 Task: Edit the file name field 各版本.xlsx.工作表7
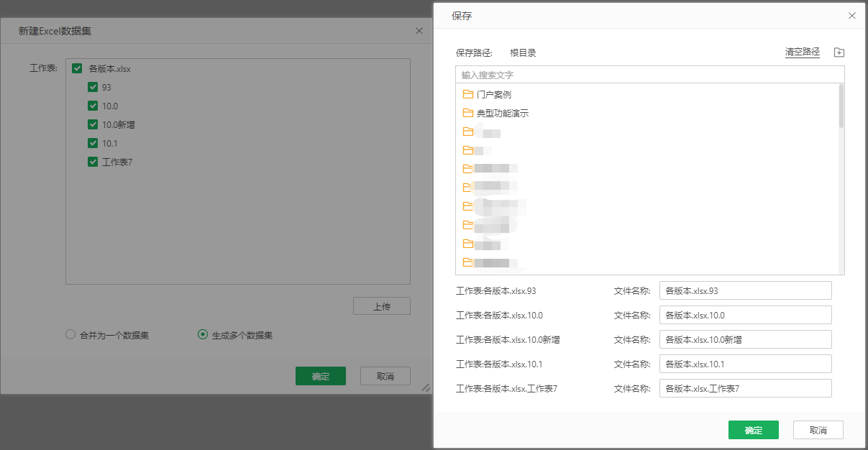[746, 388]
